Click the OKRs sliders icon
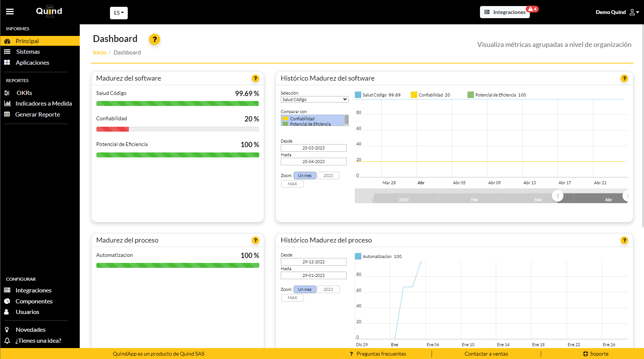The width and height of the screenshot is (644, 359). (7, 93)
